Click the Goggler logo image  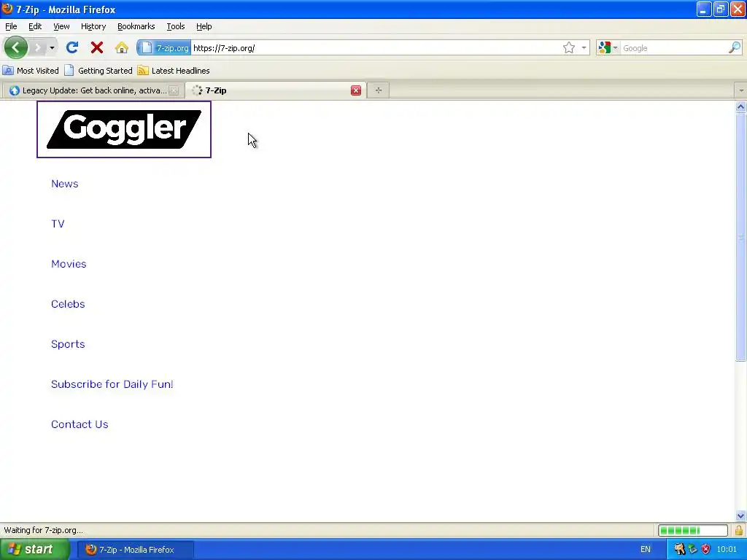[124, 129]
